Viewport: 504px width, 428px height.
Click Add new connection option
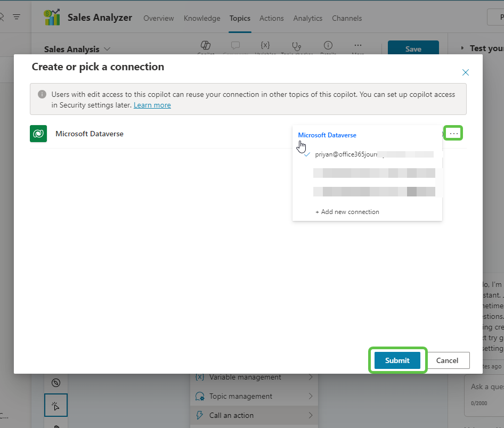(347, 212)
